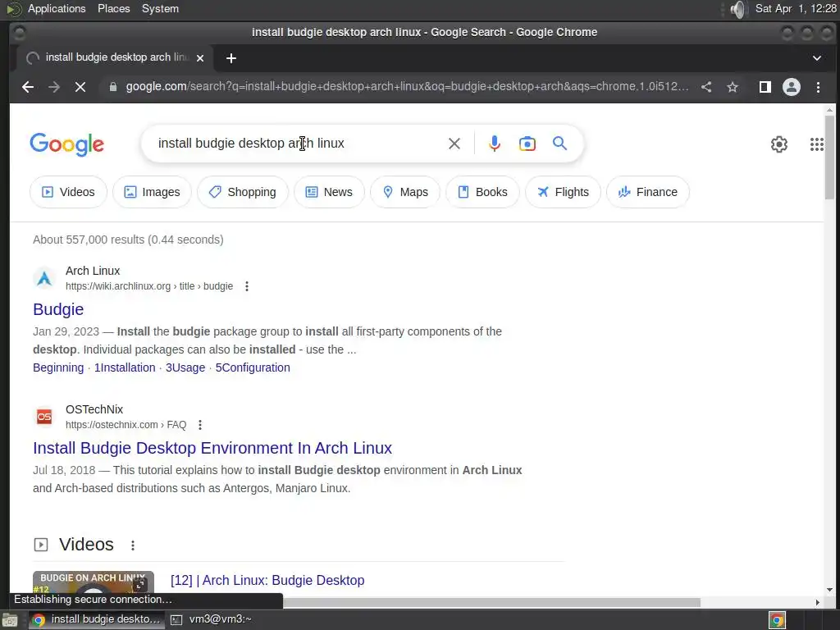Image resolution: width=840 pixels, height=630 pixels.
Task: Select Chrome window in the taskbar
Action: click(x=97, y=619)
